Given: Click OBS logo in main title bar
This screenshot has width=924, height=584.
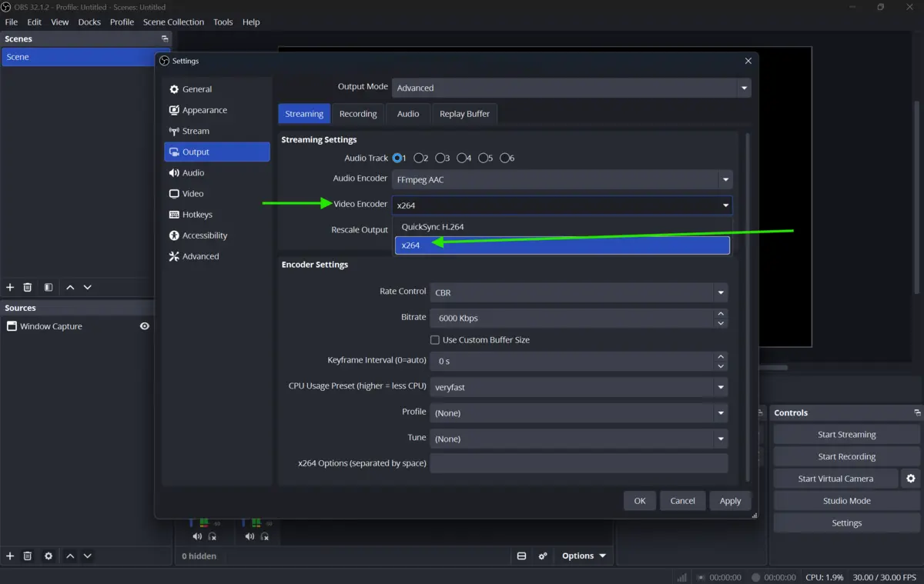Looking at the screenshot, I should click(x=7, y=7).
